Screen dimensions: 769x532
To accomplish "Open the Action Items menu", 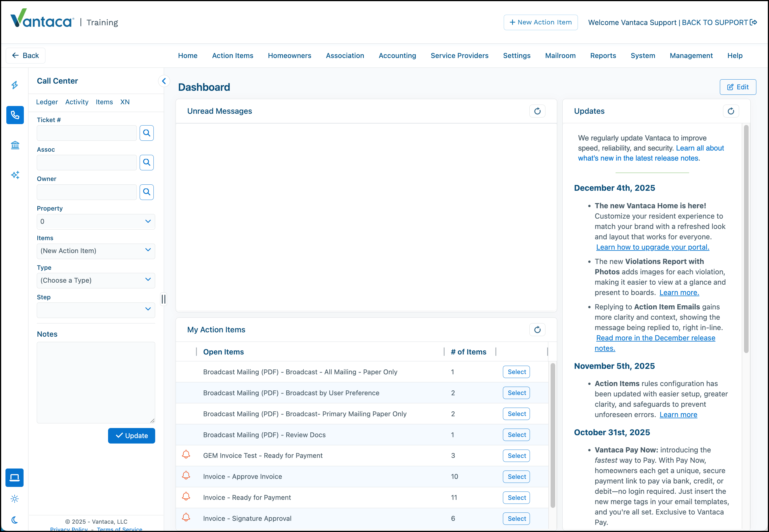I will (232, 56).
